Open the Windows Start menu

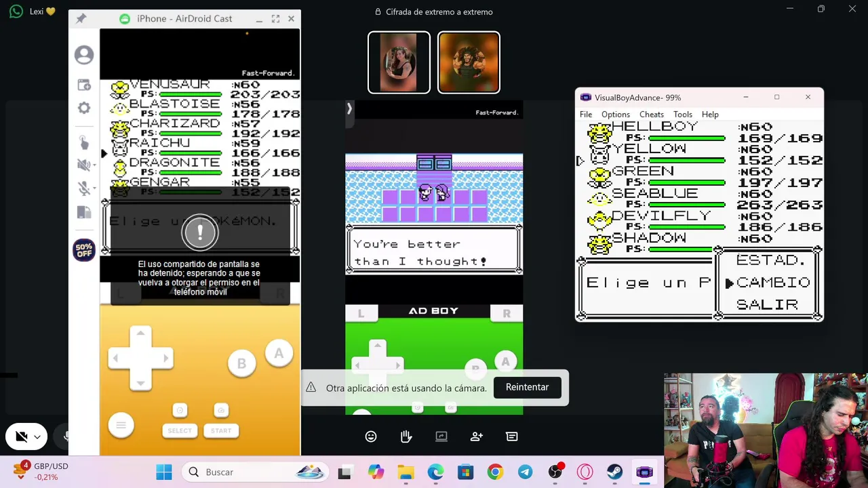click(x=164, y=472)
